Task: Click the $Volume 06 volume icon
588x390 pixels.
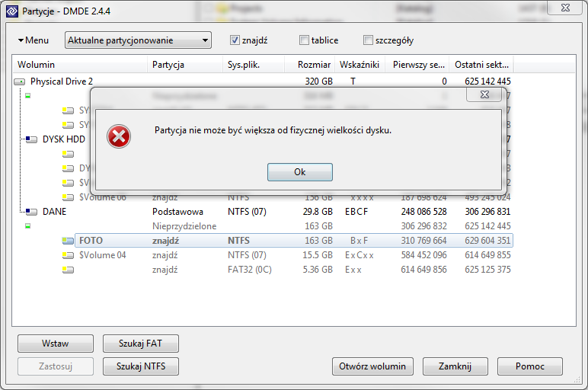Action: click(x=68, y=197)
